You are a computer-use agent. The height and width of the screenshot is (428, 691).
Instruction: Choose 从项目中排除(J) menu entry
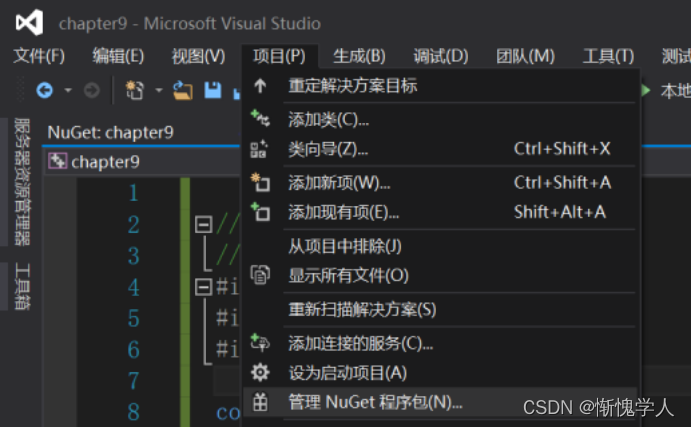pyautogui.click(x=440, y=246)
